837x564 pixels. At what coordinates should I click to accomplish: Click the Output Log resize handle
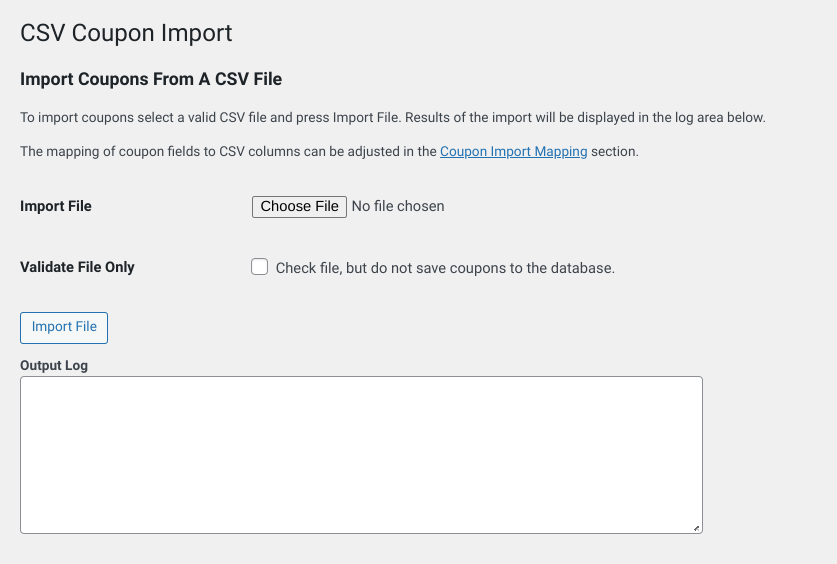697,527
